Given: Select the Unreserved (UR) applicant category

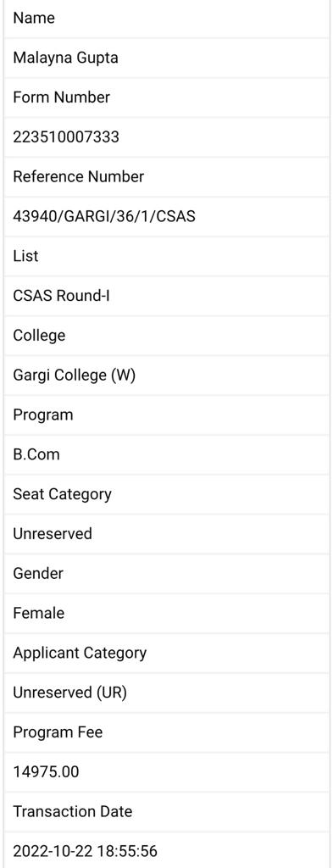Looking at the screenshot, I should coord(69,693).
